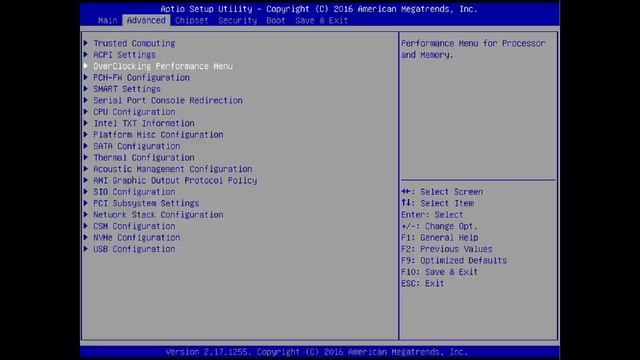The width and height of the screenshot is (640, 360).
Task: Open USB Configuration submenu
Action: click(134, 249)
